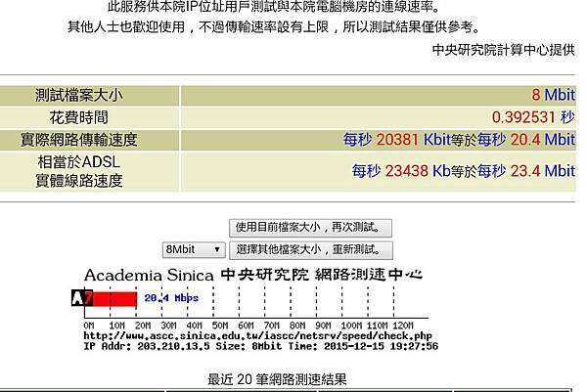Click the speed check URL under the graph
Viewport: 587px width, 392px height.
pos(257,336)
